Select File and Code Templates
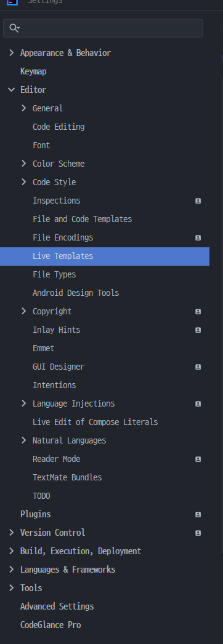This screenshot has height=644, width=223. point(83,220)
